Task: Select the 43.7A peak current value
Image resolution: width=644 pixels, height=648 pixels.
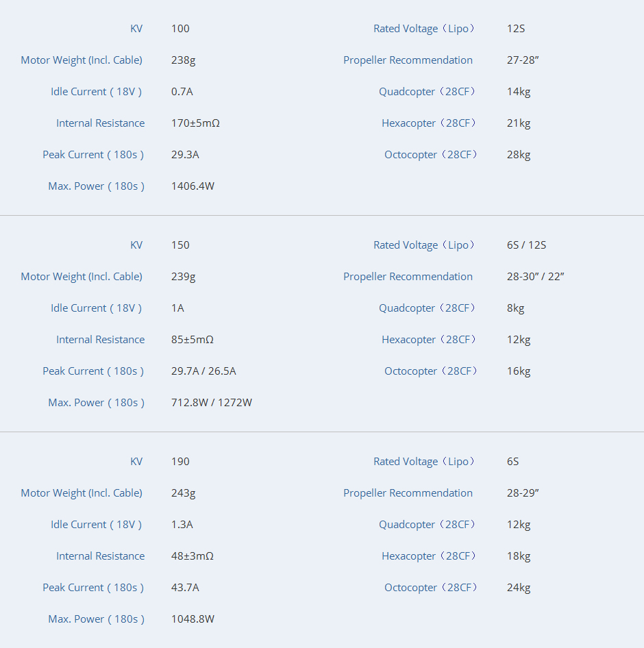Action: (185, 588)
